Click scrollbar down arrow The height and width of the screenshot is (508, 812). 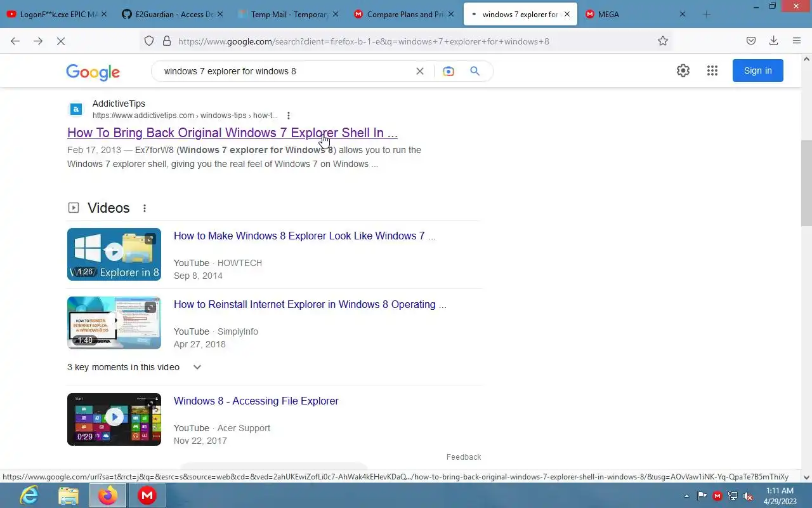[x=806, y=477]
